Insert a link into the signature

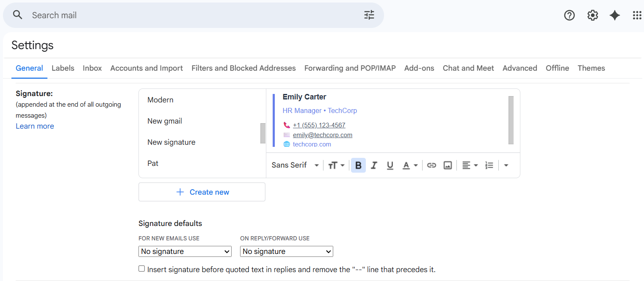click(431, 165)
